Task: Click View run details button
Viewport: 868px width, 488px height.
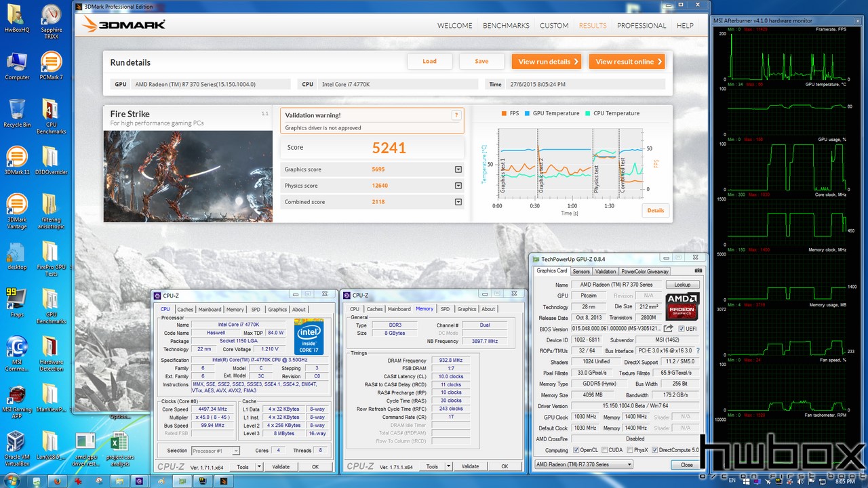Action: [547, 62]
